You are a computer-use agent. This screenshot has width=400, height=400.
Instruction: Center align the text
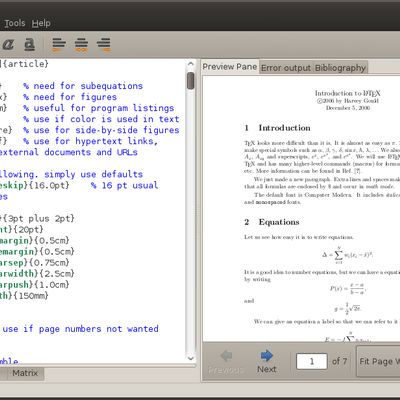(81, 45)
